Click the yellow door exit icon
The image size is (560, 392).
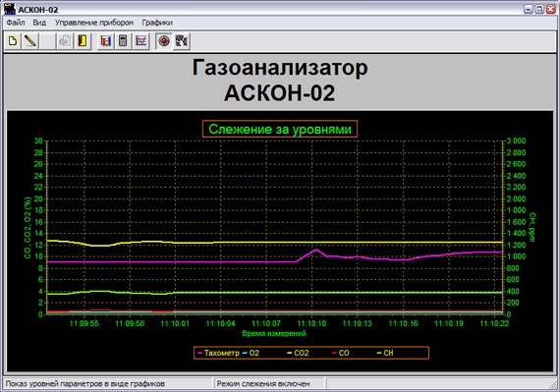(x=83, y=41)
